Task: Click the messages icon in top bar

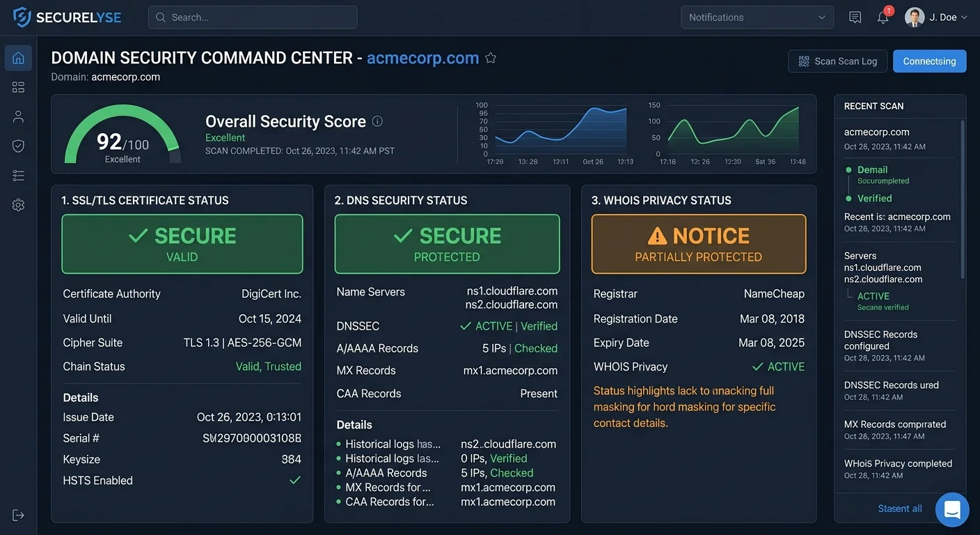Action: point(855,17)
